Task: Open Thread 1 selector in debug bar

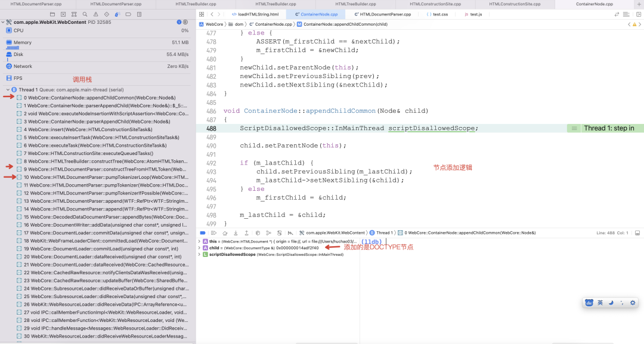Action: (382, 233)
